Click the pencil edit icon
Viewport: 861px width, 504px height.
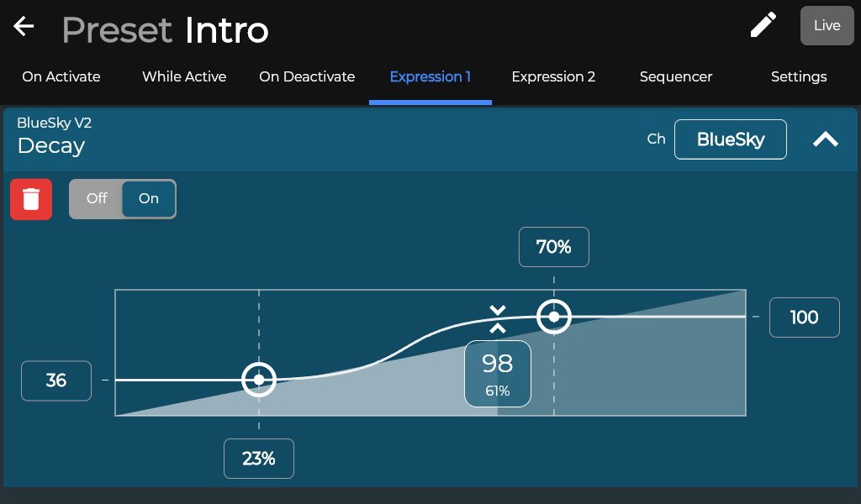(x=763, y=25)
